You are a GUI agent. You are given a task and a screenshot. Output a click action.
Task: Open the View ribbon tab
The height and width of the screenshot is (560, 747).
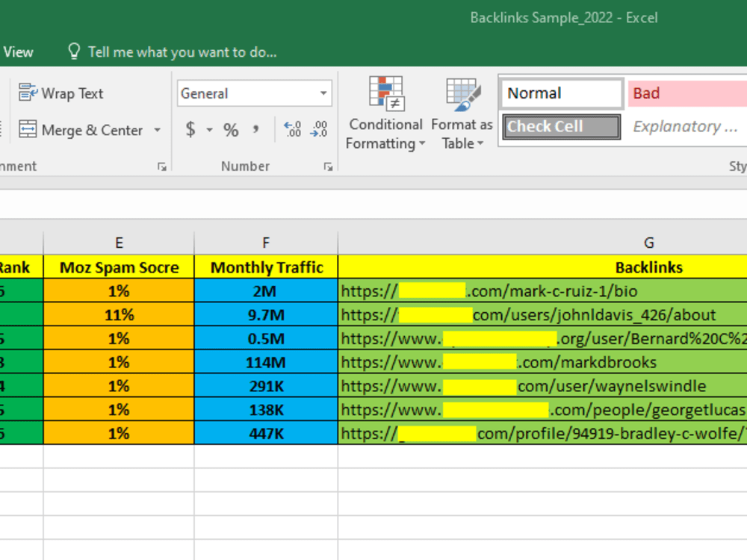point(18,52)
